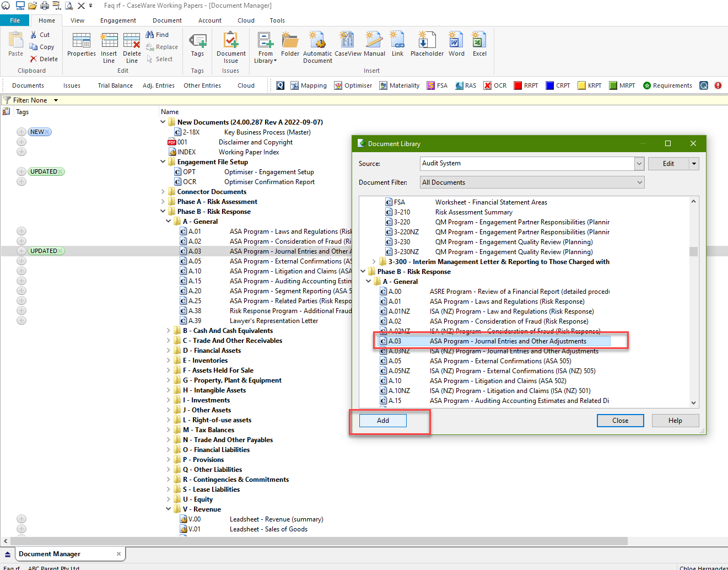Image resolution: width=728 pixels, height=570 pixels.
Task: Create a Document Issue from the ribbon
Action: (x=231, y=47)
